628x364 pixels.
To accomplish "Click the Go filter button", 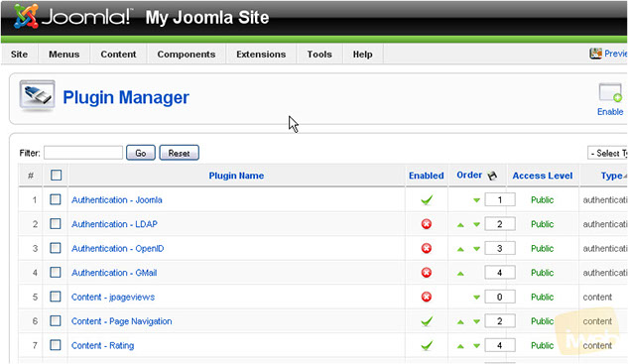I will [x=141, y=153].
